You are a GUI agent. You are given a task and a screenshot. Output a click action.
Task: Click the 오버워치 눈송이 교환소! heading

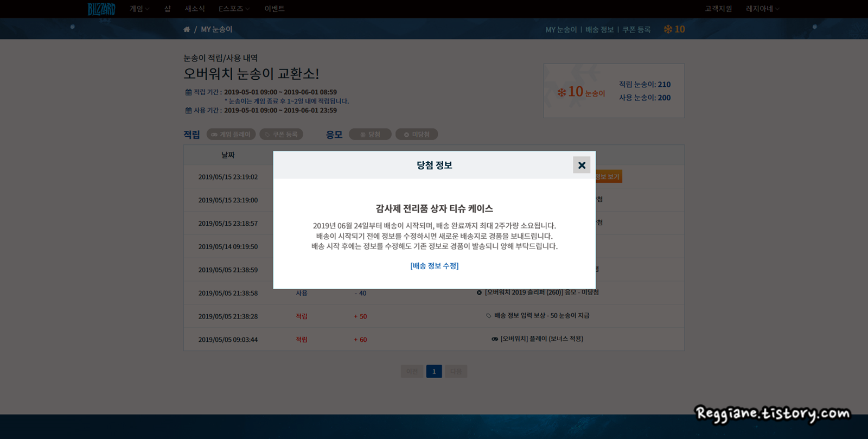(251, 73)
